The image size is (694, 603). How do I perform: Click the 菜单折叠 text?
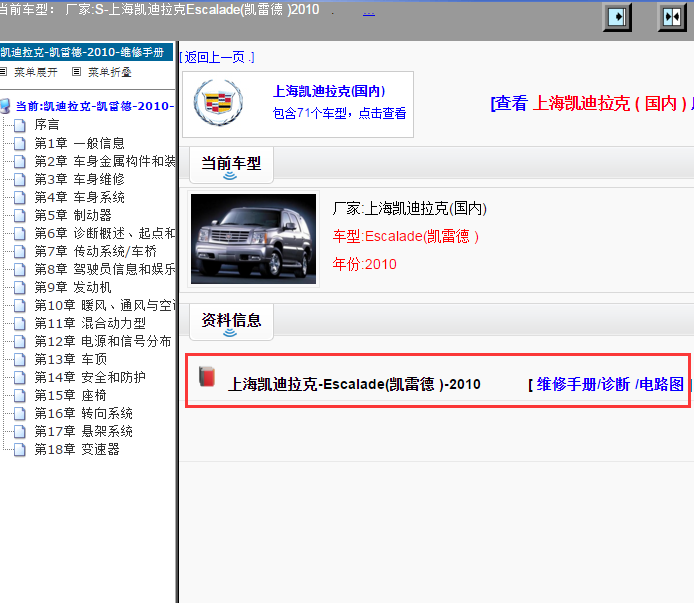(x=109, y=72)
